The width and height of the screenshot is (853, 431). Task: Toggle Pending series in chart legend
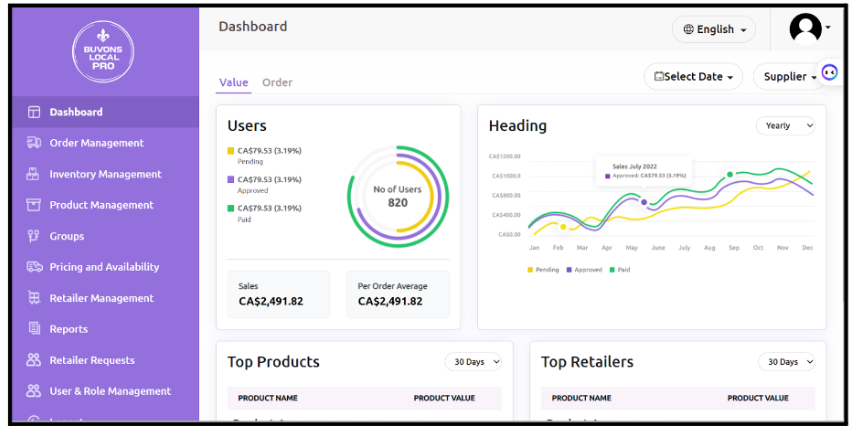pyautogui.click(x=543, y=270)
